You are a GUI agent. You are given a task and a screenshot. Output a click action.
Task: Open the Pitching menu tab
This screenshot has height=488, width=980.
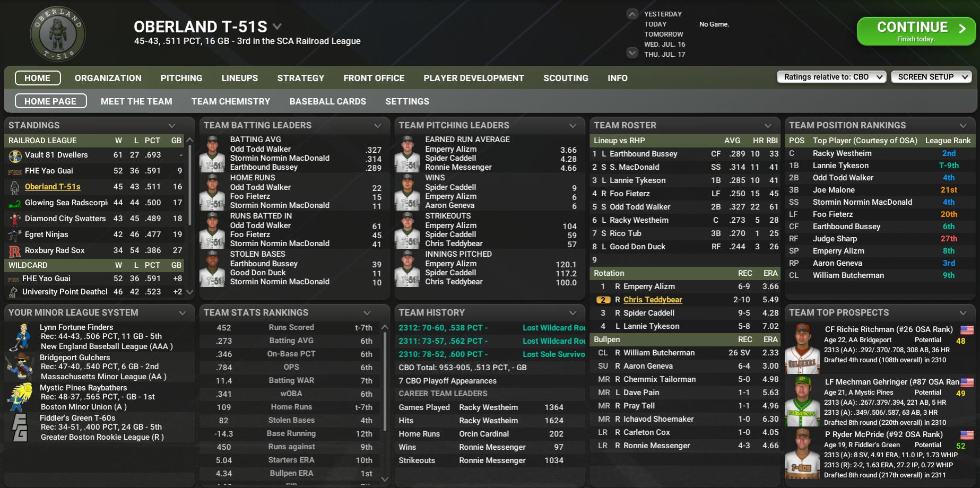(181, 78)
